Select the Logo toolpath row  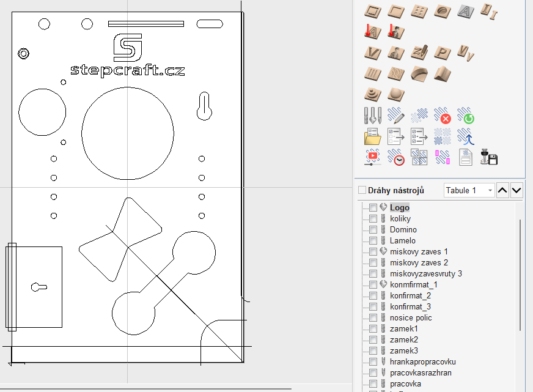[x=399, y=207]
